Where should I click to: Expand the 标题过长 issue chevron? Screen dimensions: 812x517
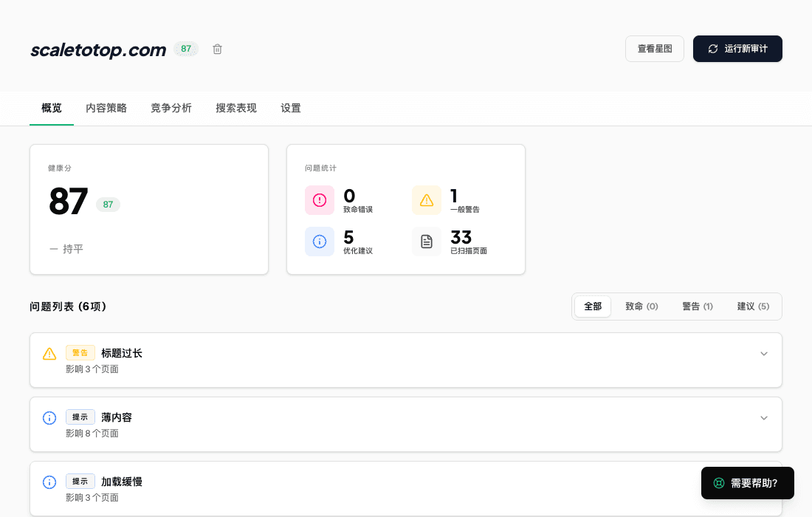tap(764, 354)
